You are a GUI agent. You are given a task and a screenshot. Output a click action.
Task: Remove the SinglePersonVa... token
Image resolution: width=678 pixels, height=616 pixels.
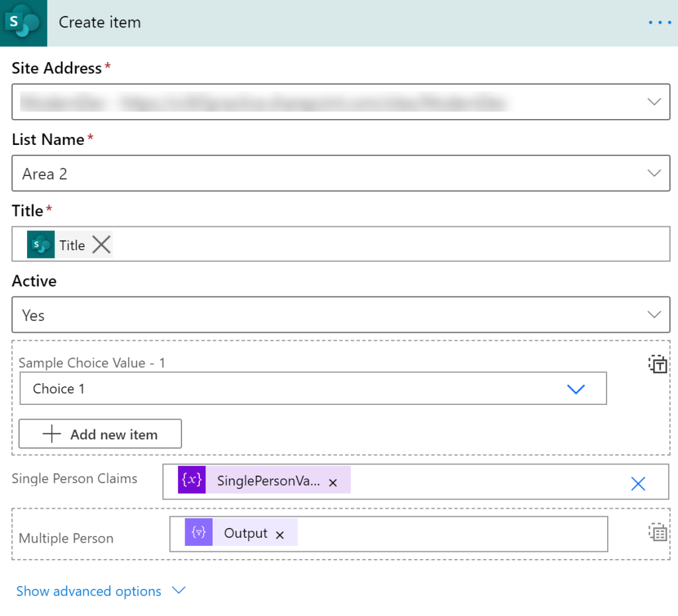click(332, 483)
